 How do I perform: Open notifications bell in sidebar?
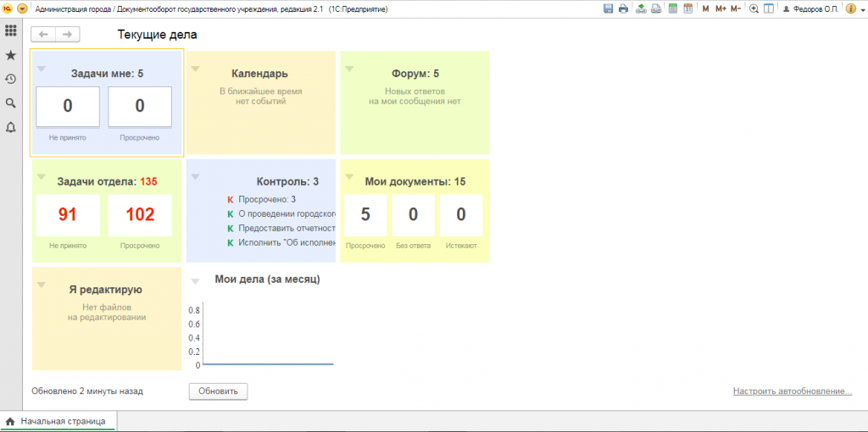(x=11, y=128)
